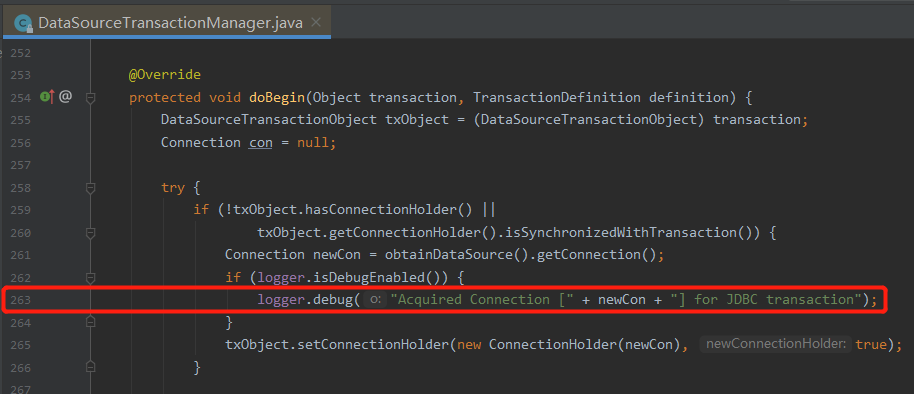This screenshot has height=394, width=914.
Task: Click the 'o:' parameter hint on line 263
Action: [x=375, y=300]
